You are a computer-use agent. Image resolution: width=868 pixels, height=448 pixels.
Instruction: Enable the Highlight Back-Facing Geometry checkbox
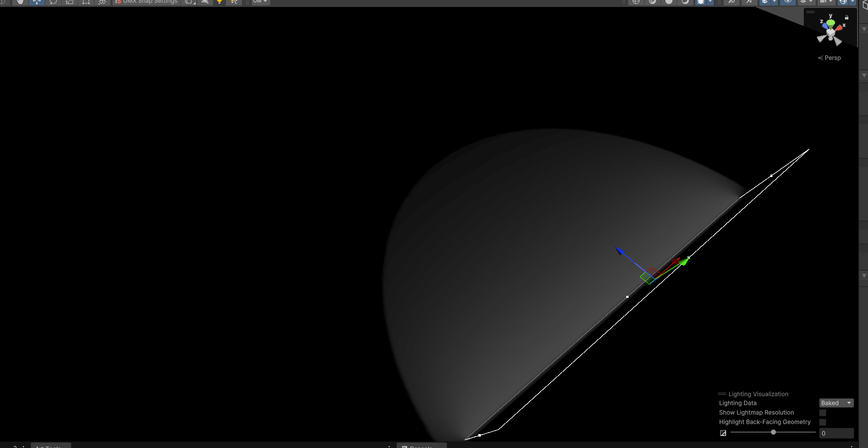coord(822,422)
